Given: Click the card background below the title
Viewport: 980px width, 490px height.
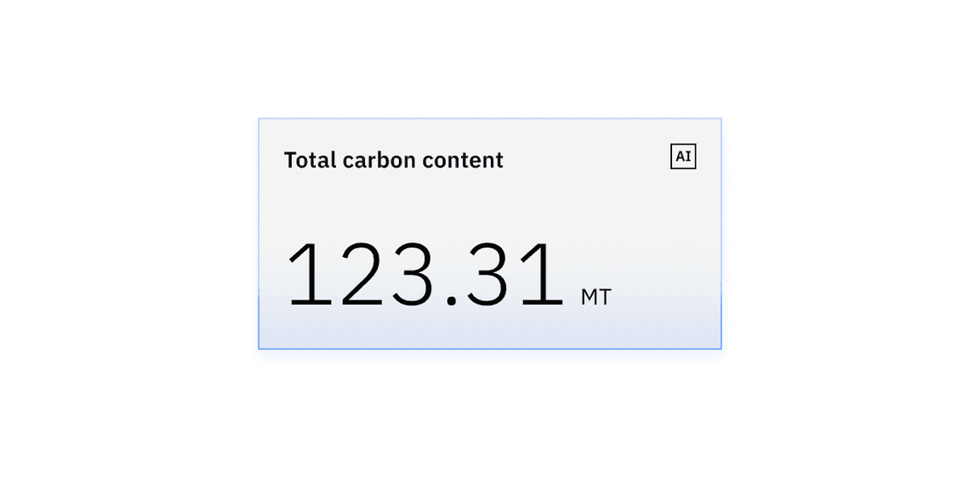Looking at the screenshot, I should [489, 200].
